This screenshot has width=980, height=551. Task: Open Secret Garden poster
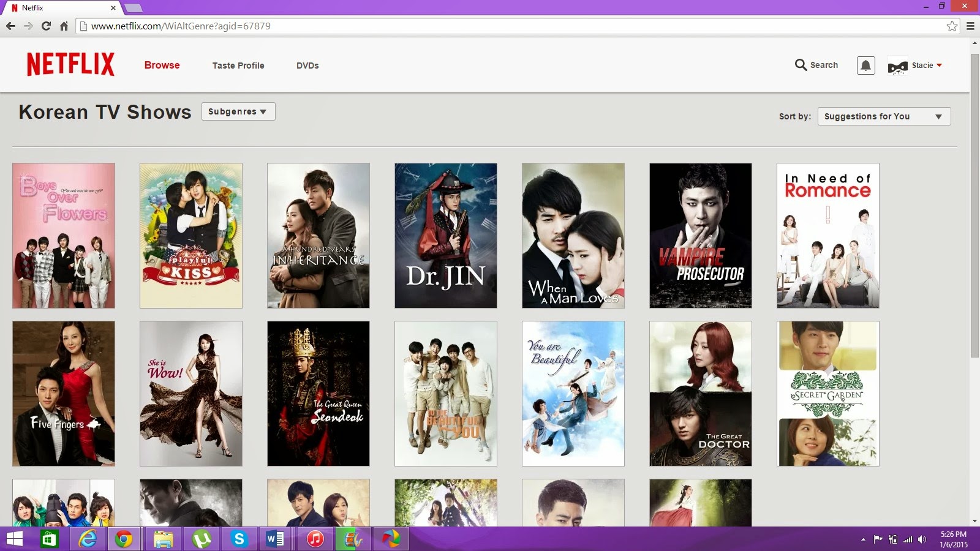828,394
